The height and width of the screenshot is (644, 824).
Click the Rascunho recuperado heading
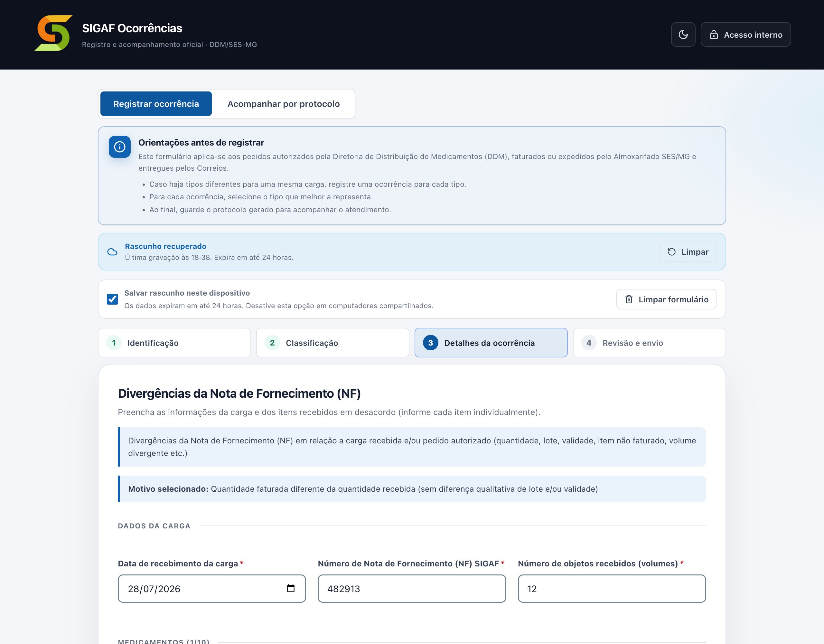pos(166,247)
